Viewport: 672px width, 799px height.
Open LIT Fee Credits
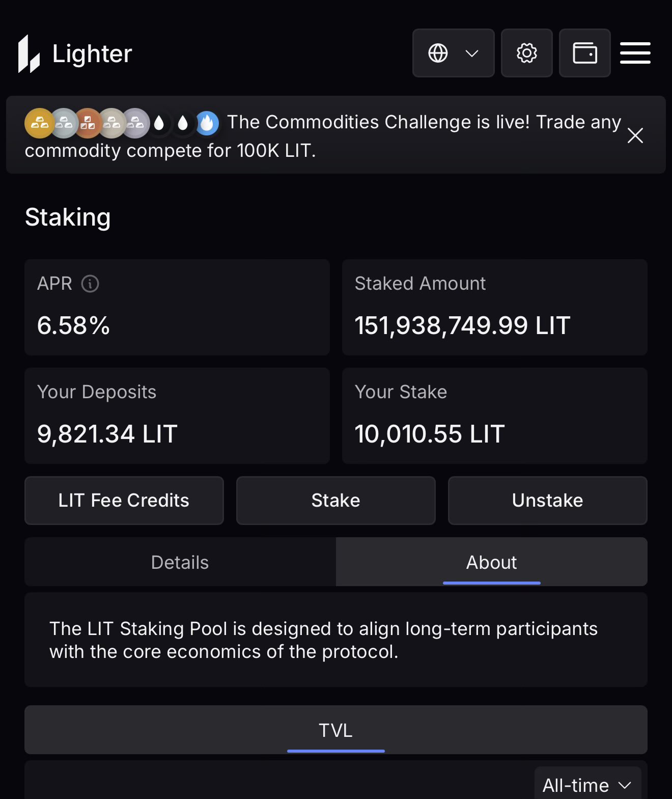[x=124, y=501]
